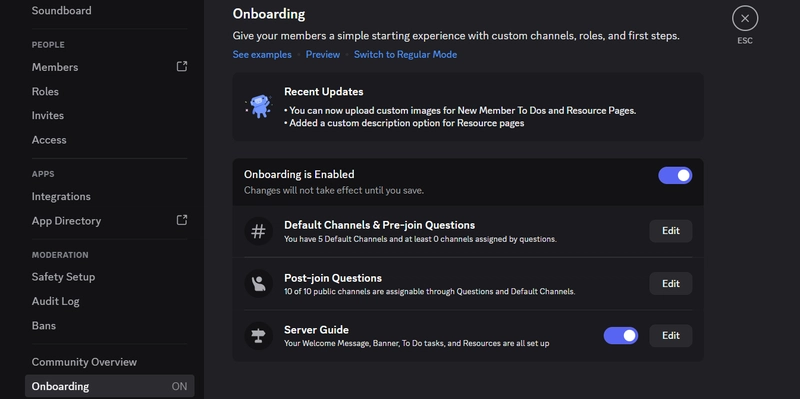Disable the Onboarding is Enabled toggle

(x=675, y=176)
